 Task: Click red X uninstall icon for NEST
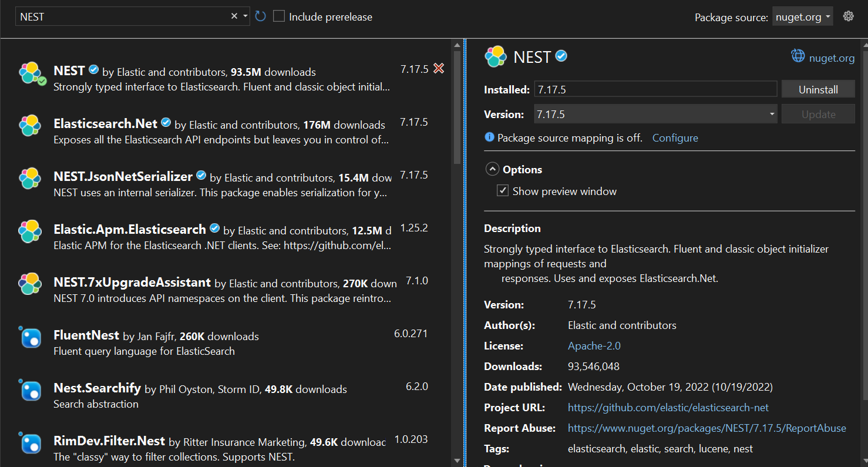(x=439, y=69)
